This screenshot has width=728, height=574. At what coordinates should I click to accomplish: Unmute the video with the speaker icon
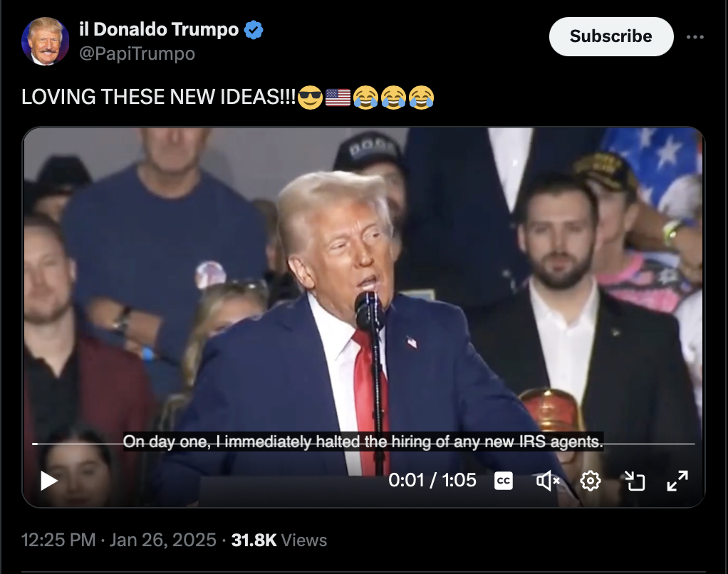548,481
